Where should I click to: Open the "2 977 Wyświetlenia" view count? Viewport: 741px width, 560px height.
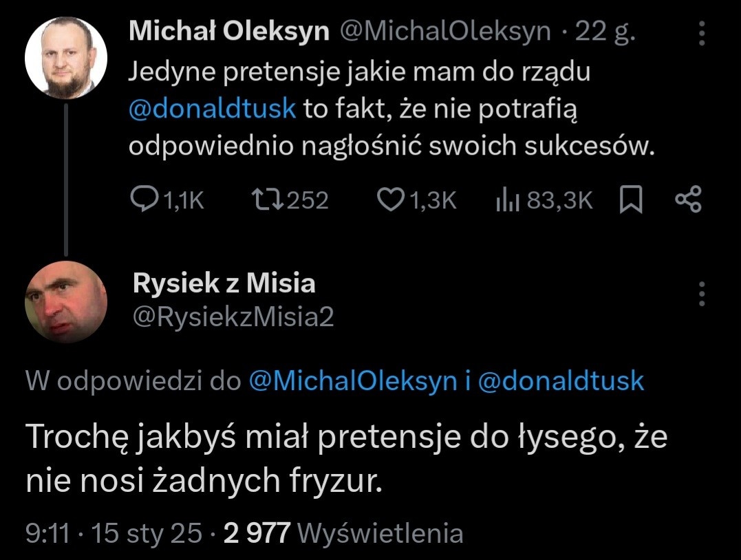pos(343,532)
